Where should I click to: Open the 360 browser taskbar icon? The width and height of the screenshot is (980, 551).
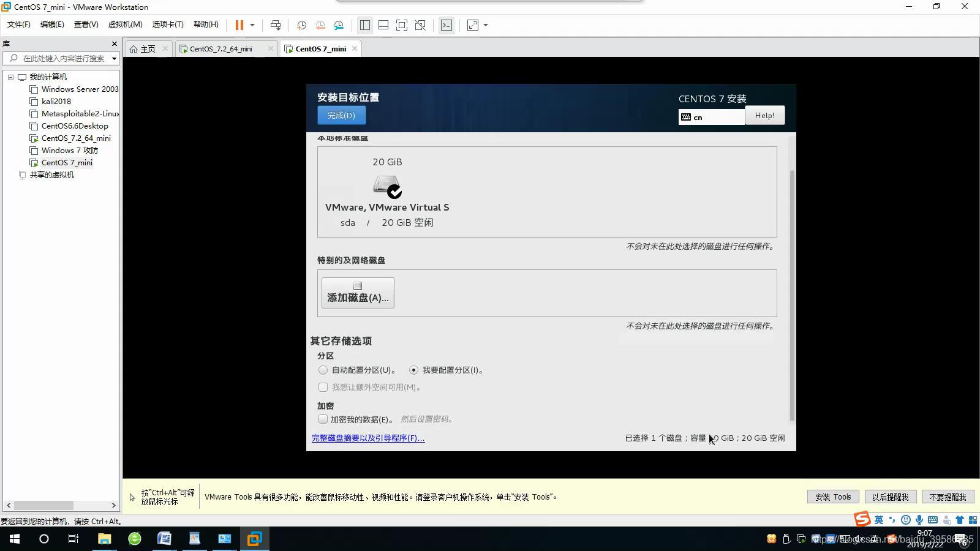pos(135,539)
